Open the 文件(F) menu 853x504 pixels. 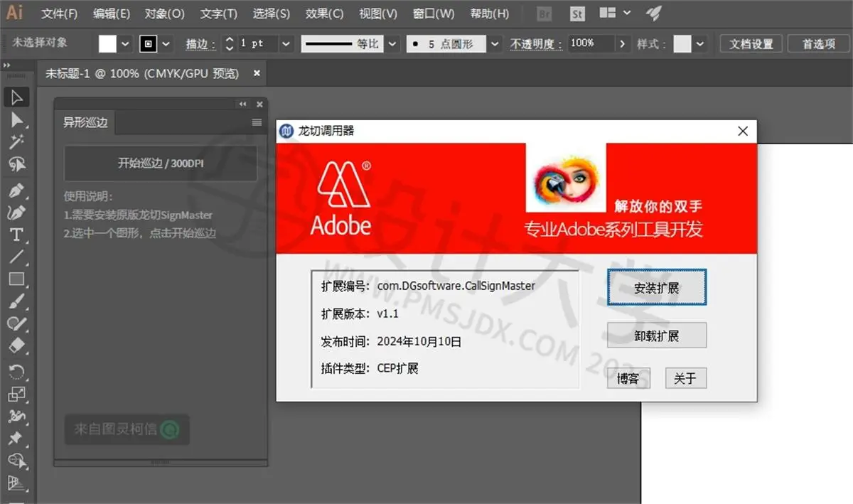pos(59,14)
